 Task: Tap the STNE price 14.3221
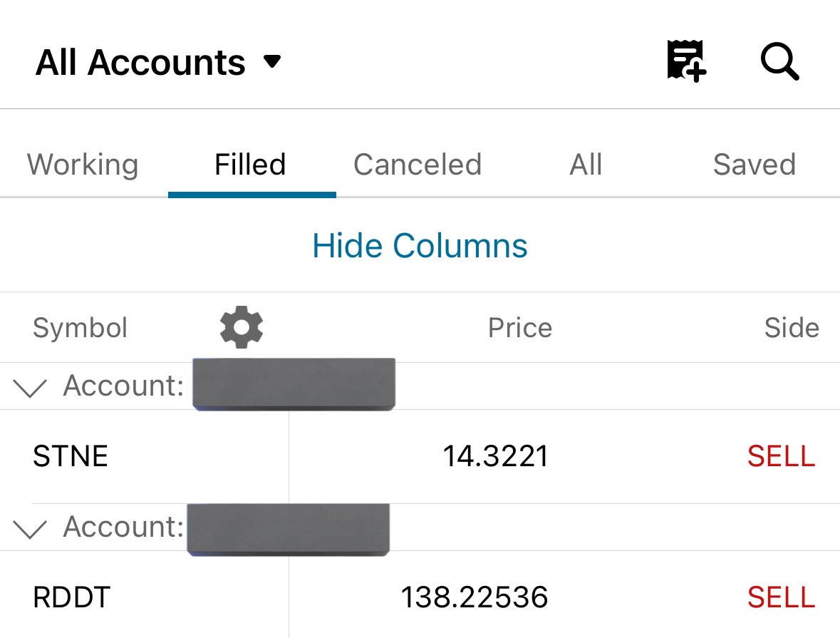click(x=496, y=456)
